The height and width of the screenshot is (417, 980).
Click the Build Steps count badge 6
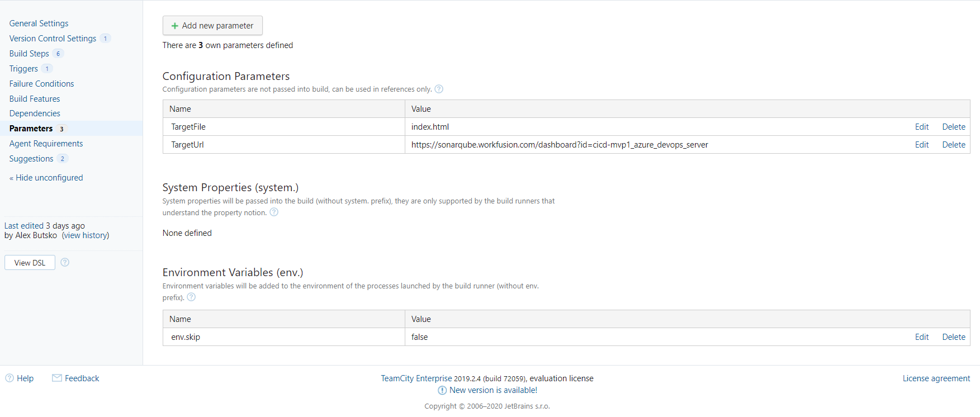point(58,54)
